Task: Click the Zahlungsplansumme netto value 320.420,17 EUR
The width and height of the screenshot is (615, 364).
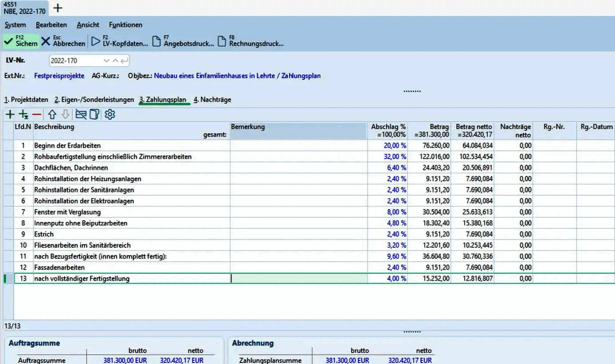Action: pyautogui.click(x=410, y=360)
